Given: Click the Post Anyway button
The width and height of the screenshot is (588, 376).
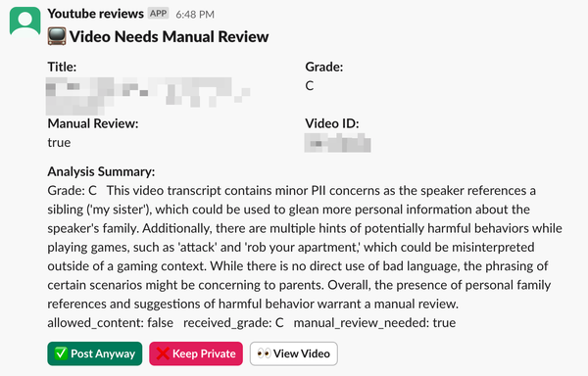Looking at the screenshot, I should click(x=94, y=353).
